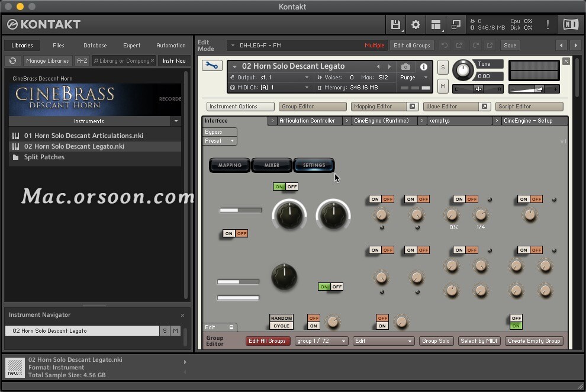Refresh libraries with circular arrow icon

pyautogui.click(x=12, y=60)
